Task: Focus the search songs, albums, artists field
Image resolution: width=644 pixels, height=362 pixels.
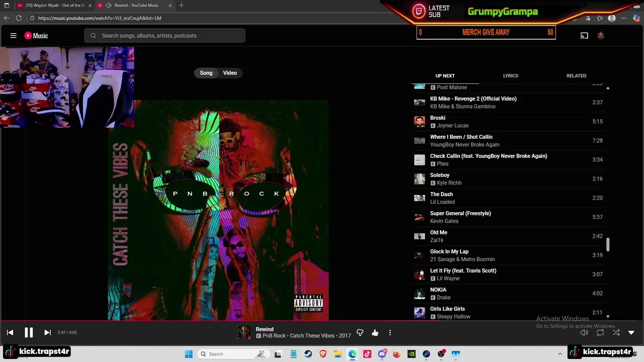Action: coord(165,36)
